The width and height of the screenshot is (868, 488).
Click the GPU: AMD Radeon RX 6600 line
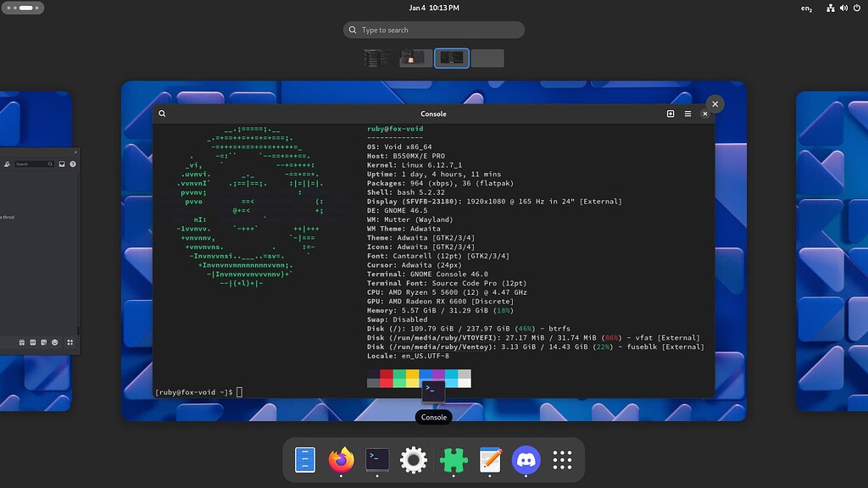click(x=440, y=301)
